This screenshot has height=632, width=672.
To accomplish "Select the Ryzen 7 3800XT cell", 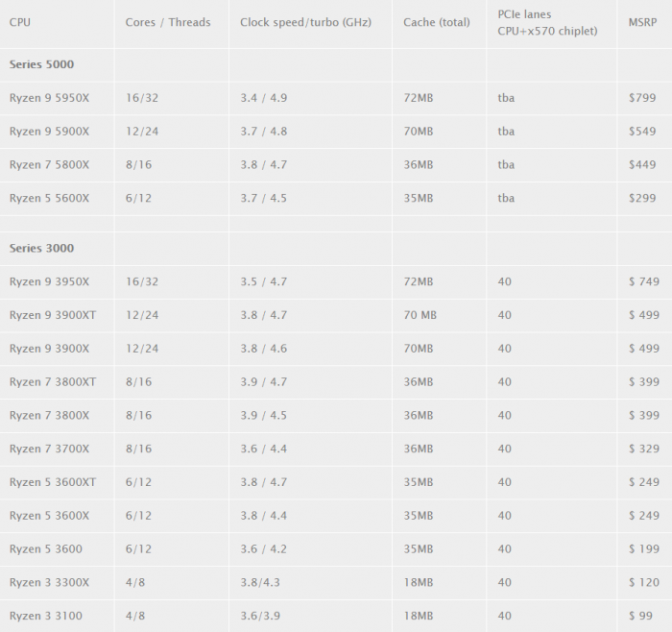I will (x=53, y=382).
